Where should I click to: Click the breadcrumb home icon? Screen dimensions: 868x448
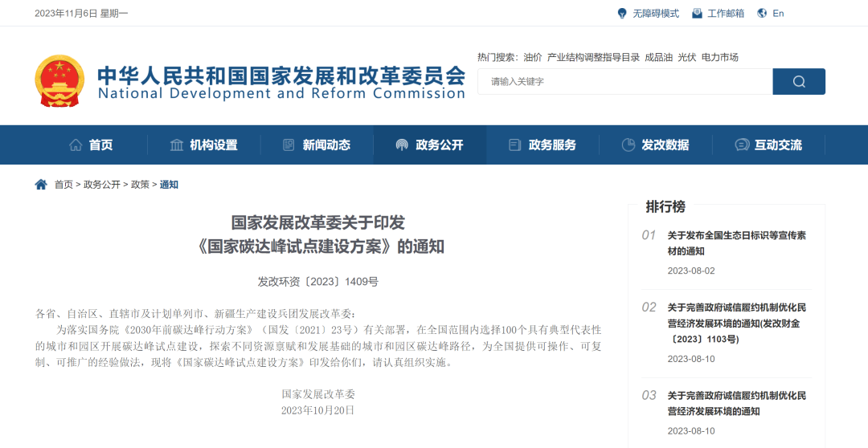[x=41, y=184]
